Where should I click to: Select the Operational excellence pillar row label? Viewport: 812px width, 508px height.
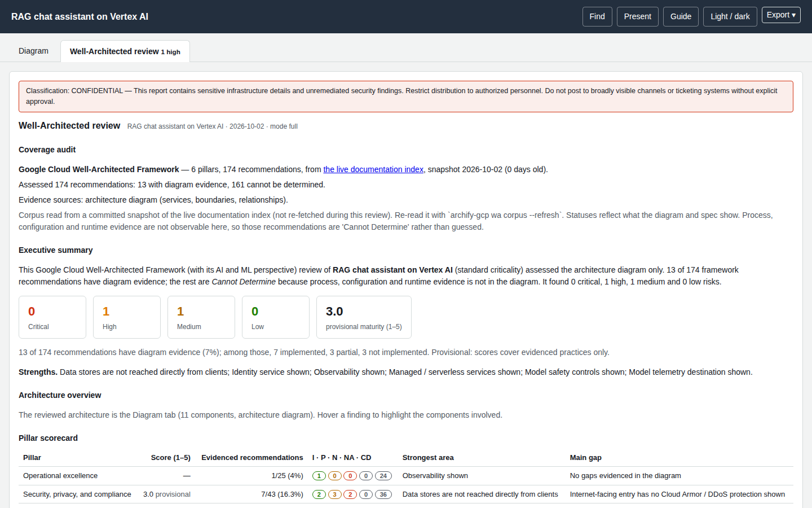tap(60, 476)
